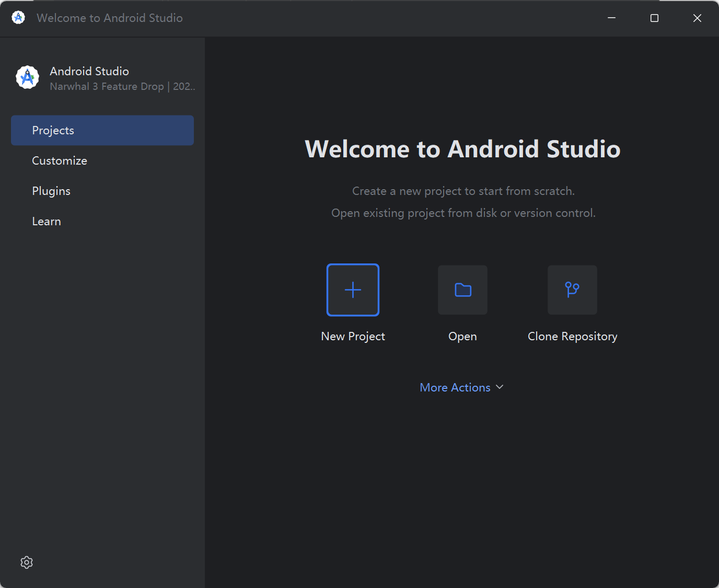Click the More Actions link
Image resolution: width=719 pixels, height=588 pixels.
[x=455, y=387]
